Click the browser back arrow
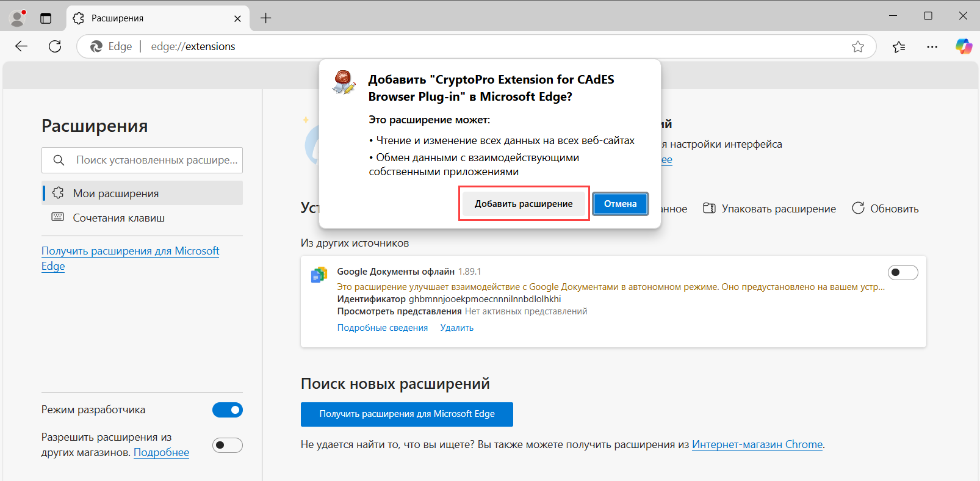980x481 pixels. [21, 46]
